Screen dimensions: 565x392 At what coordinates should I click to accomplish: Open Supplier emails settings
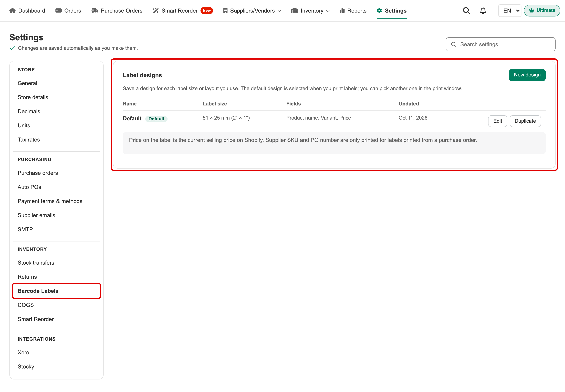click(x=36, y=215)
